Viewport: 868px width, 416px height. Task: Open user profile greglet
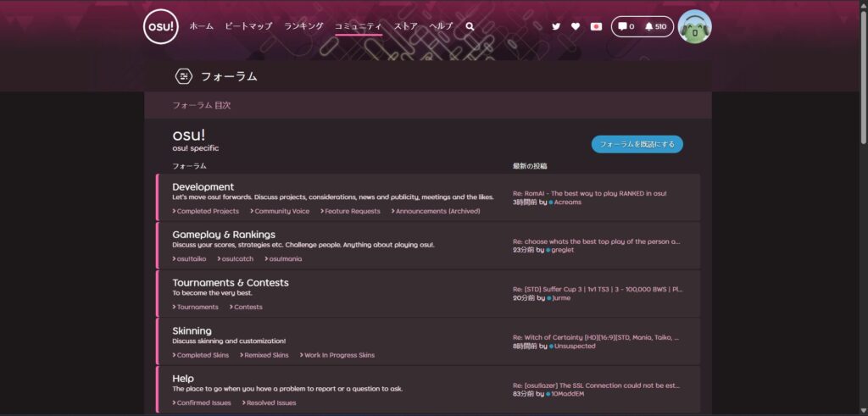tap(563, 250)
